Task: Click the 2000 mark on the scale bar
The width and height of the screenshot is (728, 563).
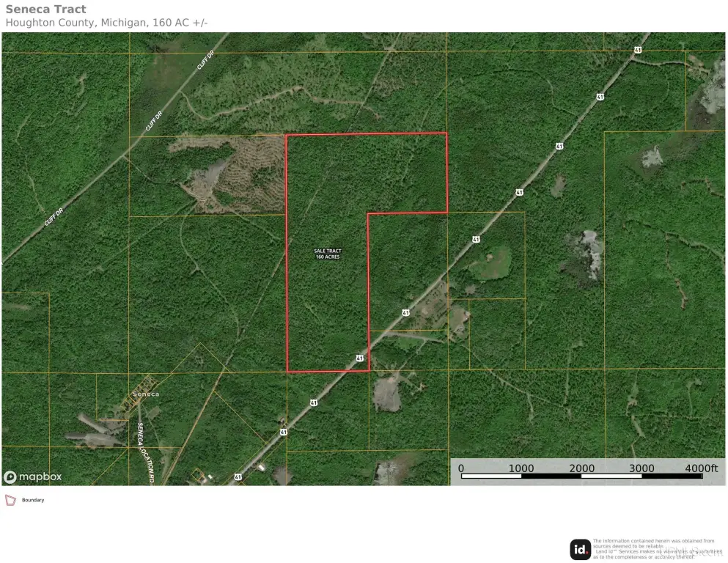Action: coord(581,468)
